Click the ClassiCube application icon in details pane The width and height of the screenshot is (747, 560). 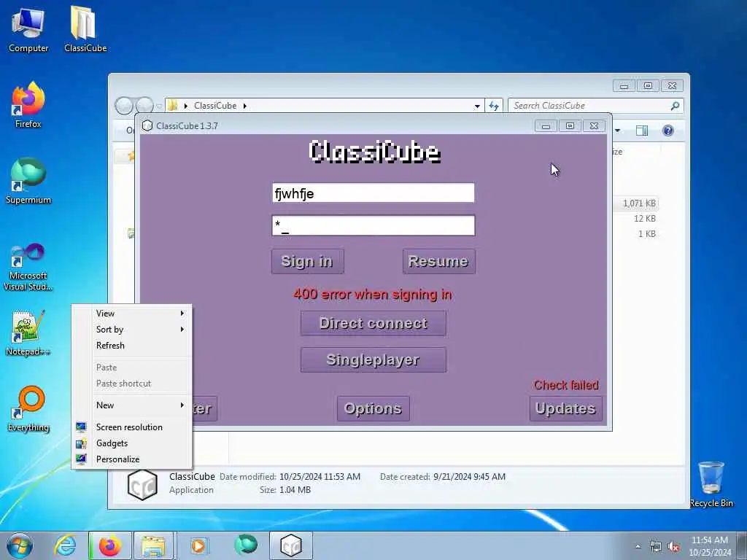(142, 485)
